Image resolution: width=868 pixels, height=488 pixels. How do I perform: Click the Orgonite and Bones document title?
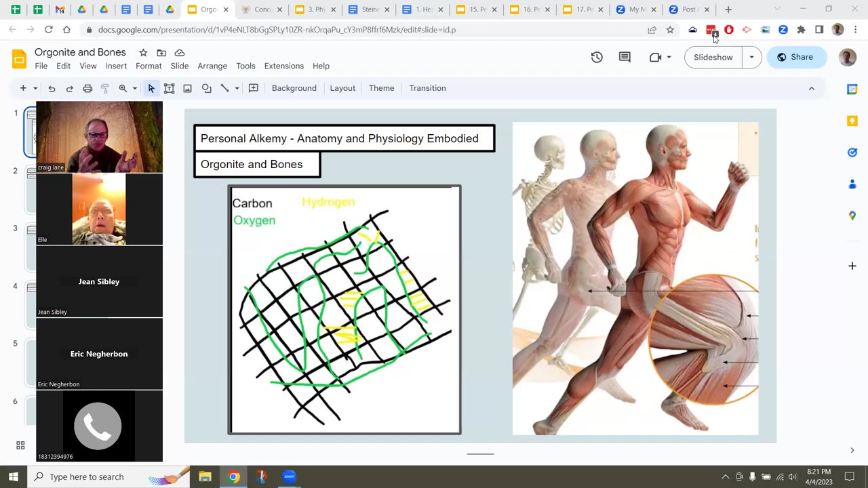pos(80,52)
